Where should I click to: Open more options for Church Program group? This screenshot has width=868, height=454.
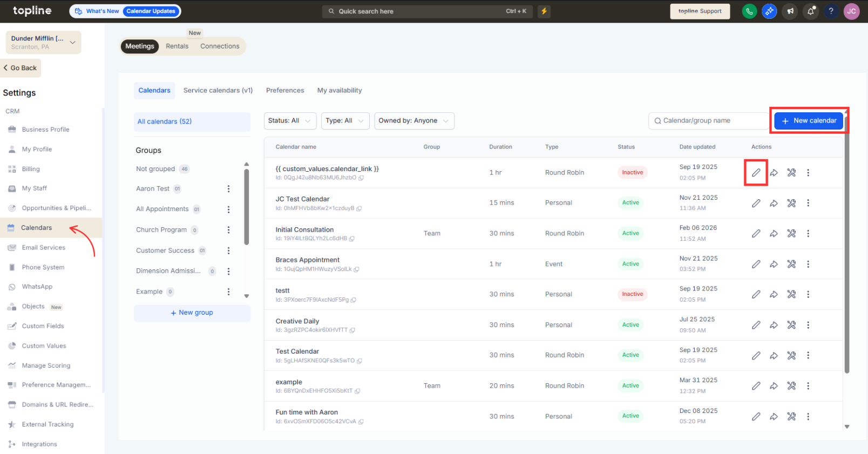[228, 230]
